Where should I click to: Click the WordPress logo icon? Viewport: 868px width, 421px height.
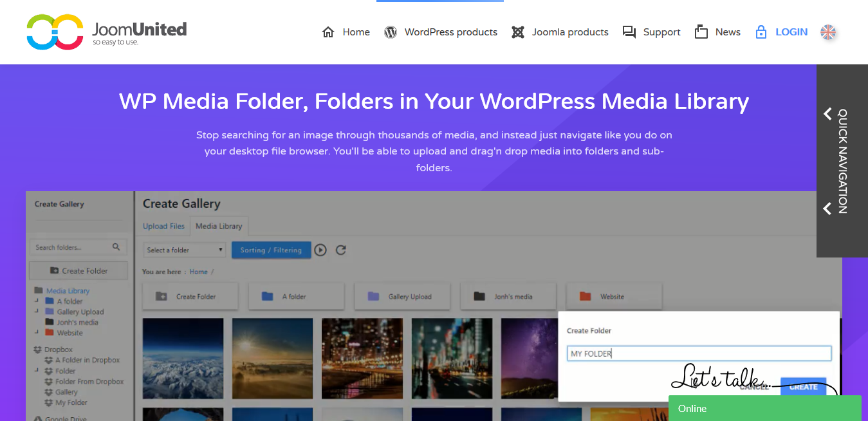pyautogui.click(x=391, y=32)
